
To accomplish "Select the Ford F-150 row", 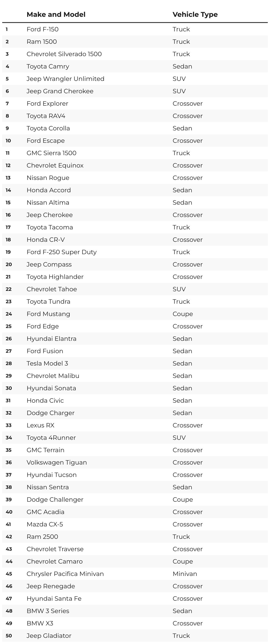I will click(135, 29).
